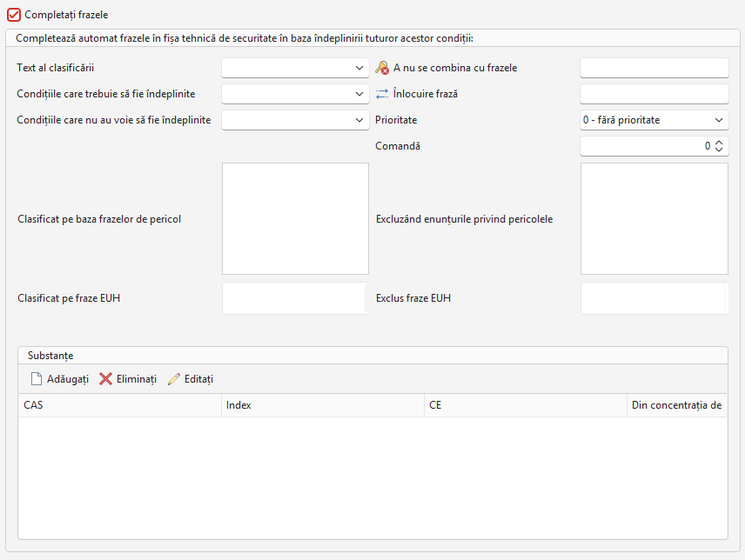745x560 pixels.
Task: Uncheck the Completați frazele checkbox
Action: pyautogui.click(x=14, y=15)
